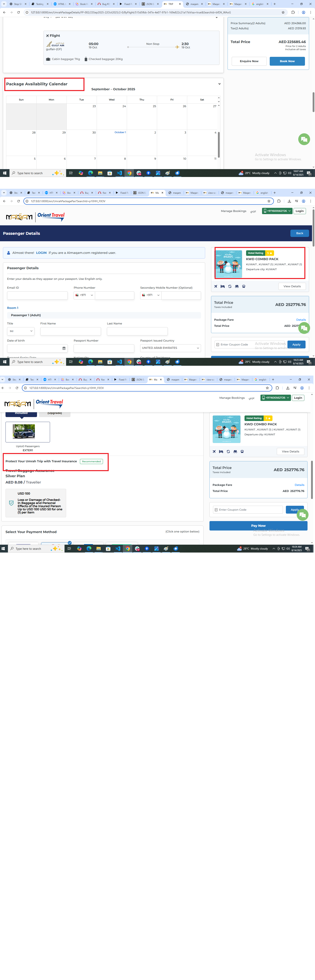The height and width of the screenshot is (980, 315).
Task: Collapse the Package Availability Calendar section
Action: tap(219, 84)
